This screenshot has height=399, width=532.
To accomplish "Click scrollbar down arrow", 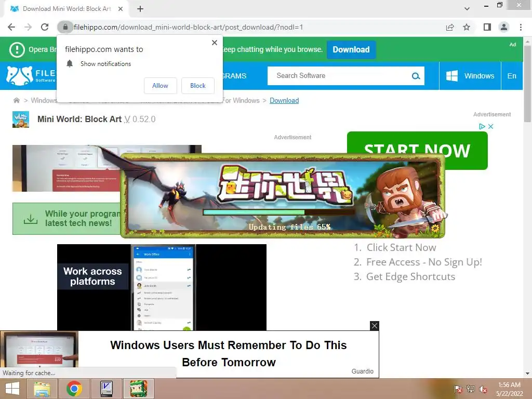I will (527, 374).
